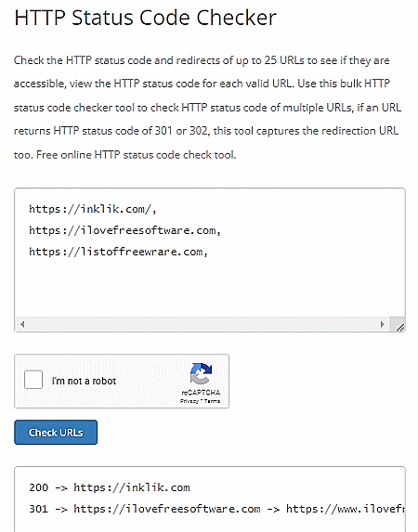
Task: Click the textarea resize handle corner
Action: 399,326
